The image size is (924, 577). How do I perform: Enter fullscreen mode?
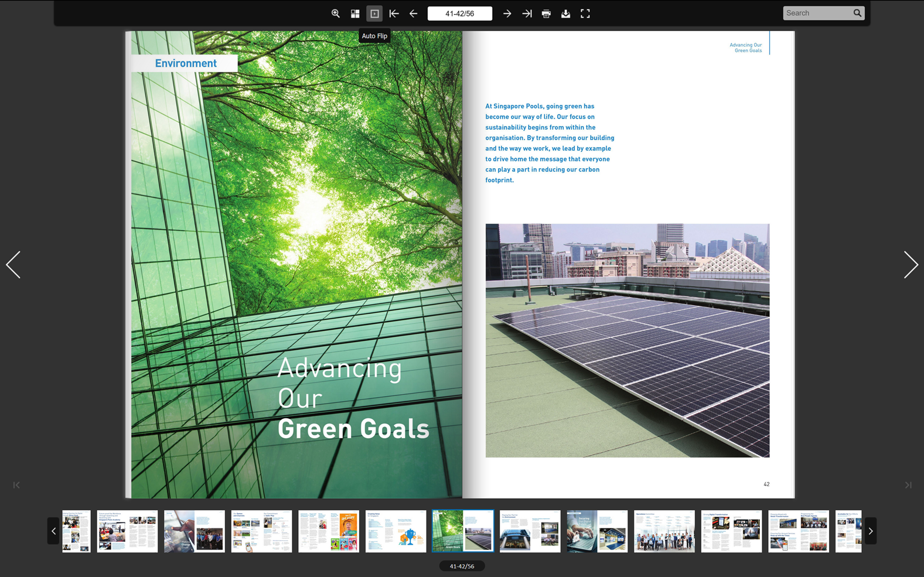point(585,13)
